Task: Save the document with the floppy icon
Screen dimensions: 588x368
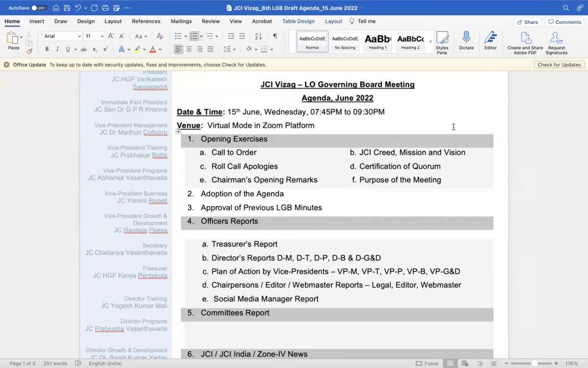Action: pyautogui.click(x=67, y=8)
